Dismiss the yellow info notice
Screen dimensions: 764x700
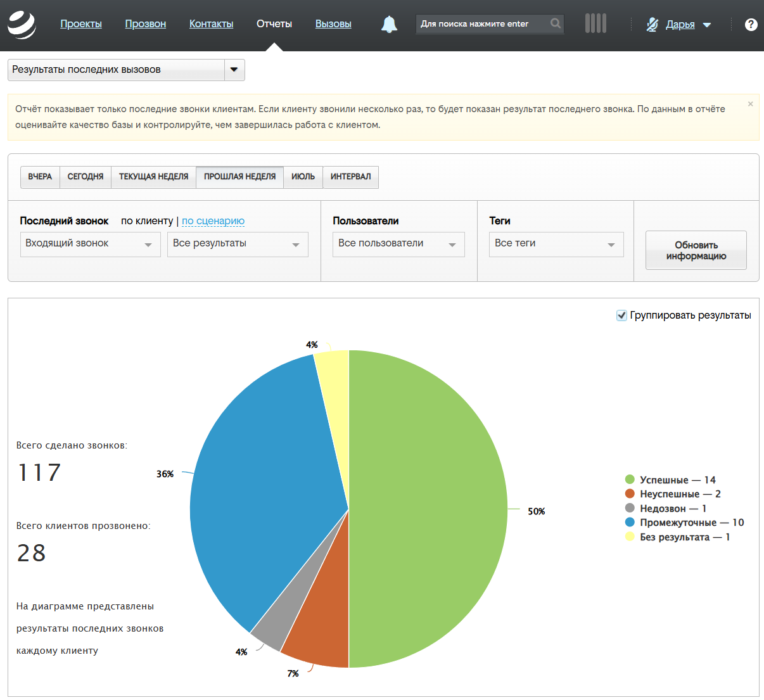(750, 104)
